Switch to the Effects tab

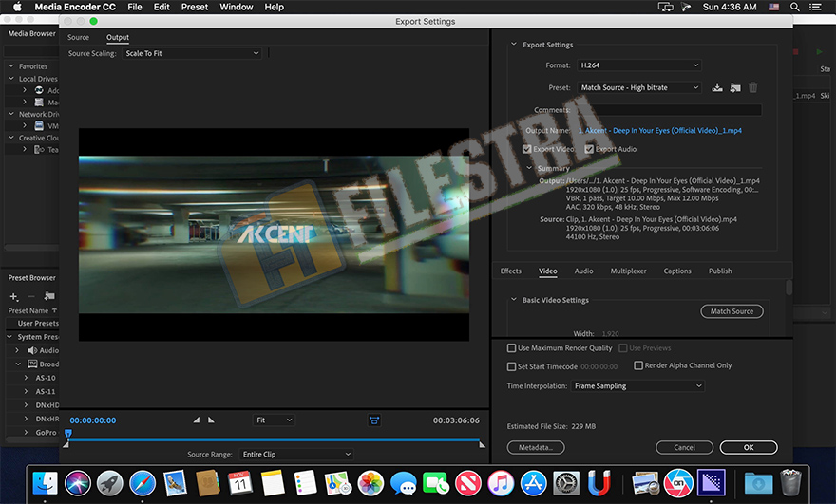(x=511, y=271)
